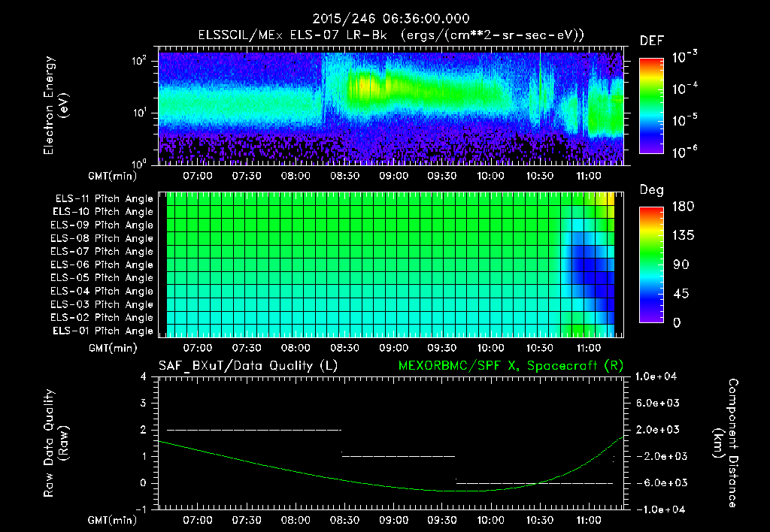The width and height of the screenshot is (770, 532).
Task: Click 'GMT(min)' under the electron energy spectrogram
Action: click(x=113, y=176)
